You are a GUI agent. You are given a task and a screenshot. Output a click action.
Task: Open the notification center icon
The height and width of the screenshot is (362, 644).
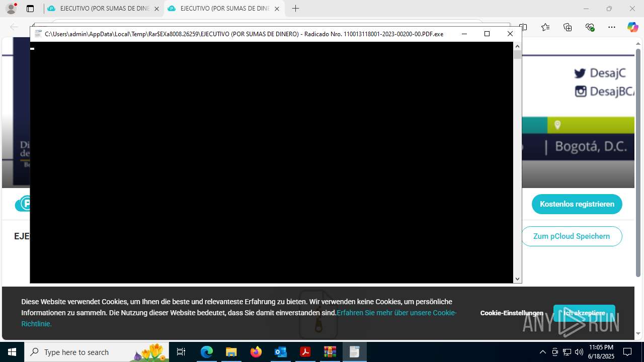(627, 352)
